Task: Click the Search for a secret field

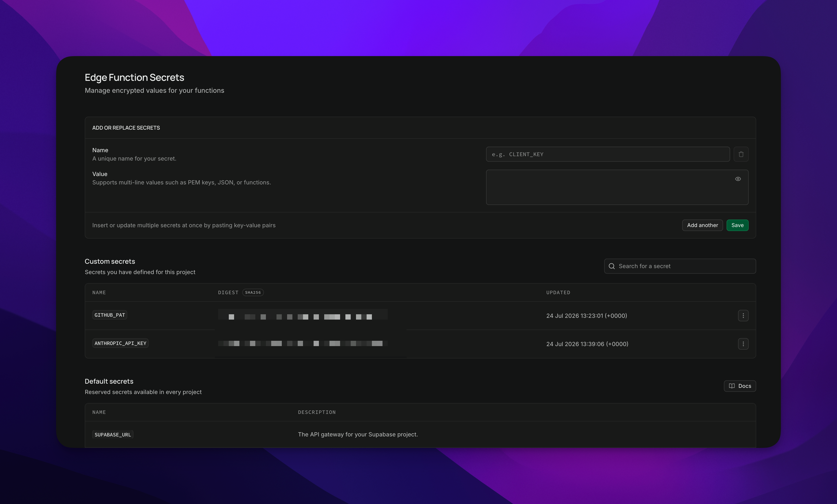Action: tap(680, 266)
